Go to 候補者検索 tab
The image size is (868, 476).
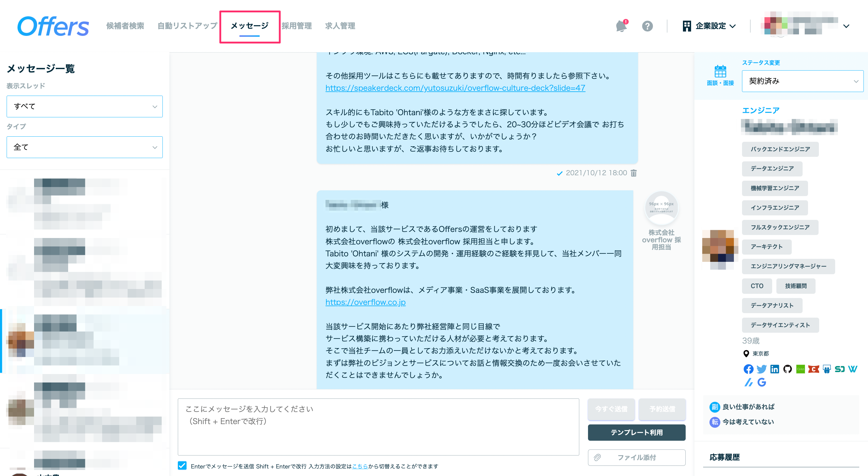[x=125, y=26]
